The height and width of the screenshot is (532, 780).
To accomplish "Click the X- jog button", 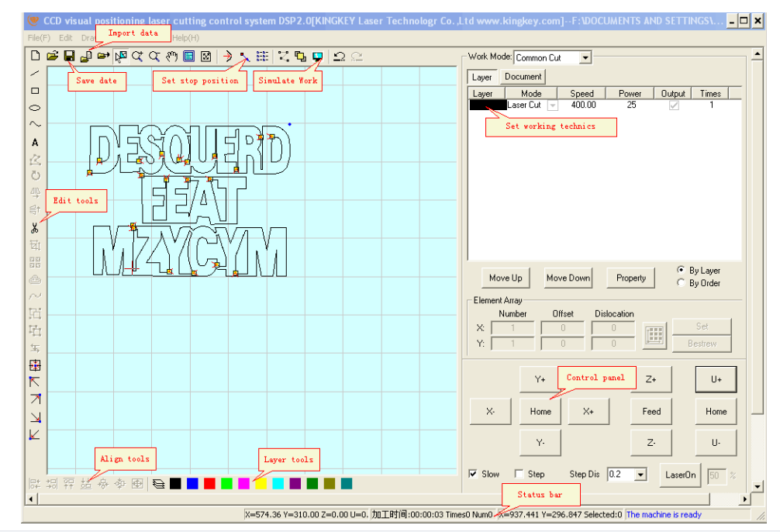I will coord(491,411).
